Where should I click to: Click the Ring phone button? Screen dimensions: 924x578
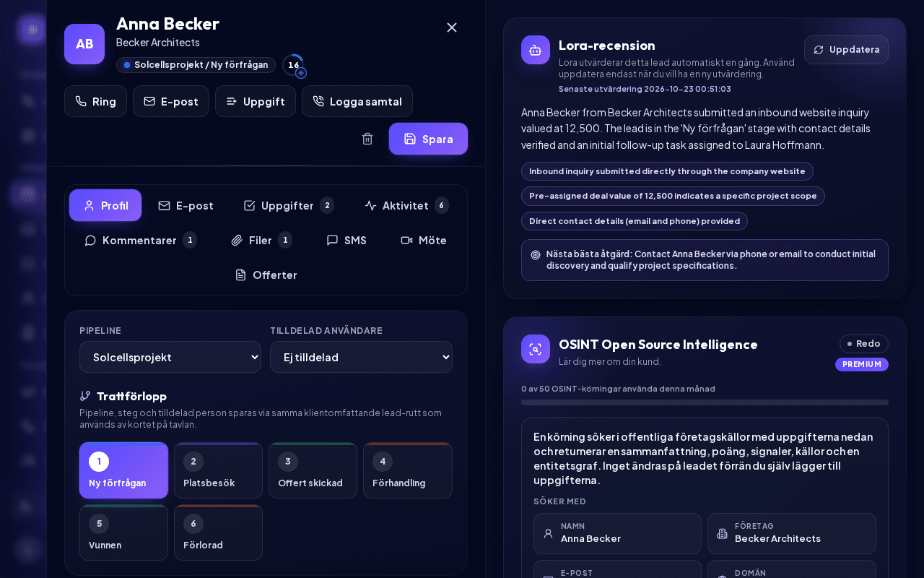[x=95, y=101]
